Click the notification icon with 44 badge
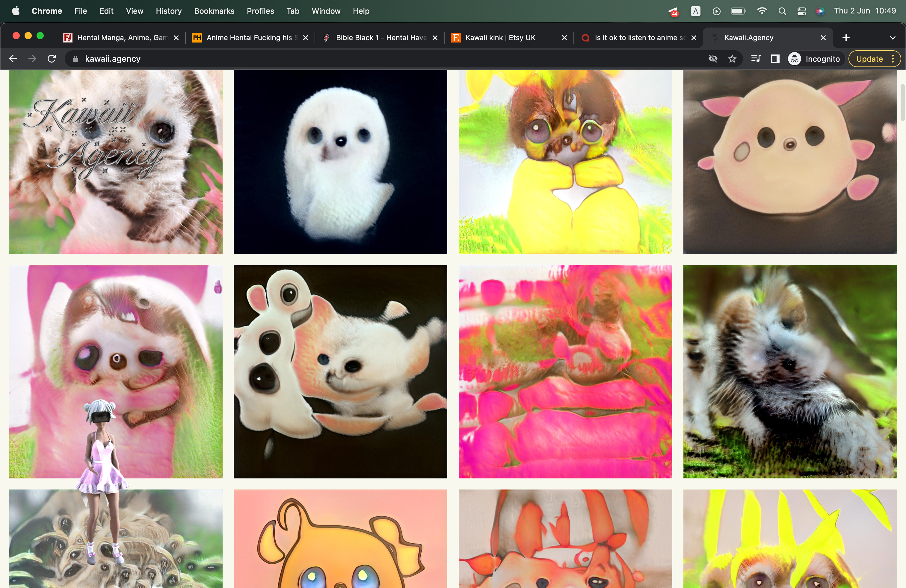The width and height of the screenshot is (906, 588). pos(674,11)
